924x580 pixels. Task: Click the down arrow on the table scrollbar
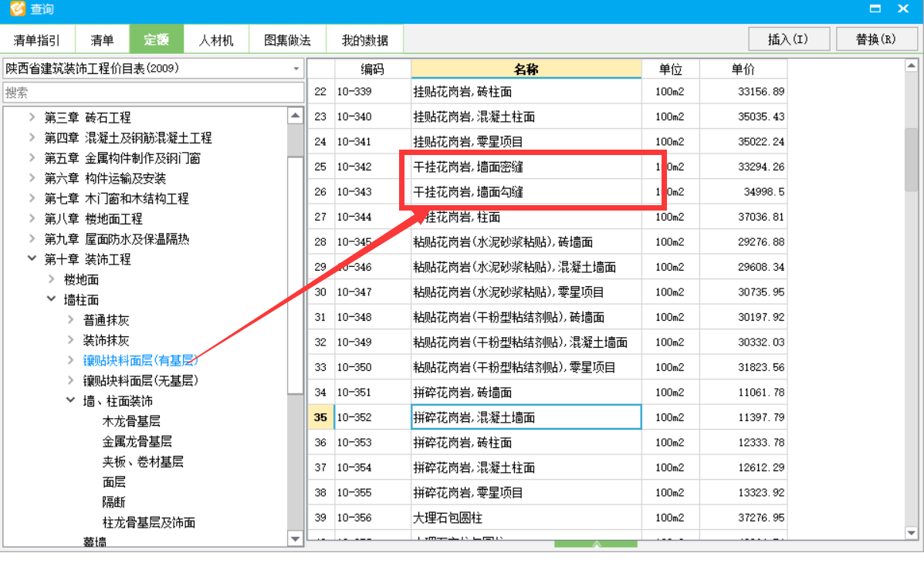912,532
